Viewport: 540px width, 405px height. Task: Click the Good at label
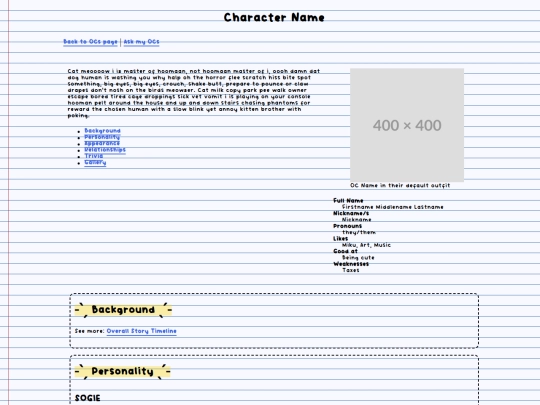[345, 251]
